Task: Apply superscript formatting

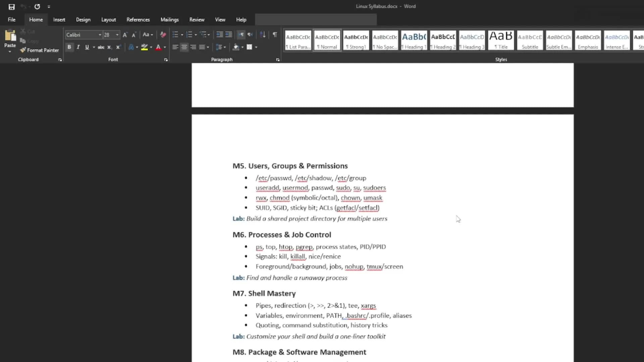Action: pos(118,47)
